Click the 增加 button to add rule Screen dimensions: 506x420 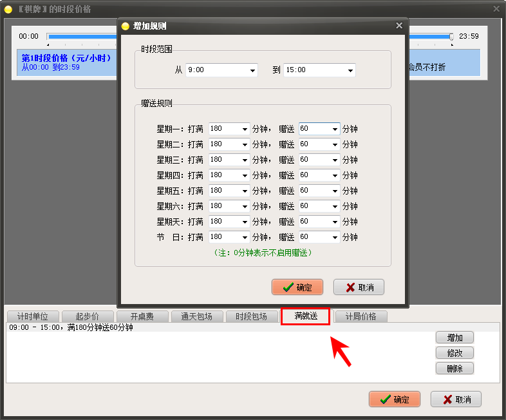click(x=454, y=338)
